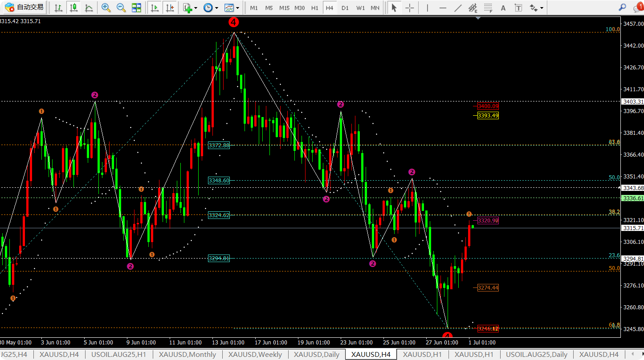Image resolution: width=644 pixels, height=360 pixels.
Task: Open the XAUUSD,Monthly chart tab
Action: (187, 355)
